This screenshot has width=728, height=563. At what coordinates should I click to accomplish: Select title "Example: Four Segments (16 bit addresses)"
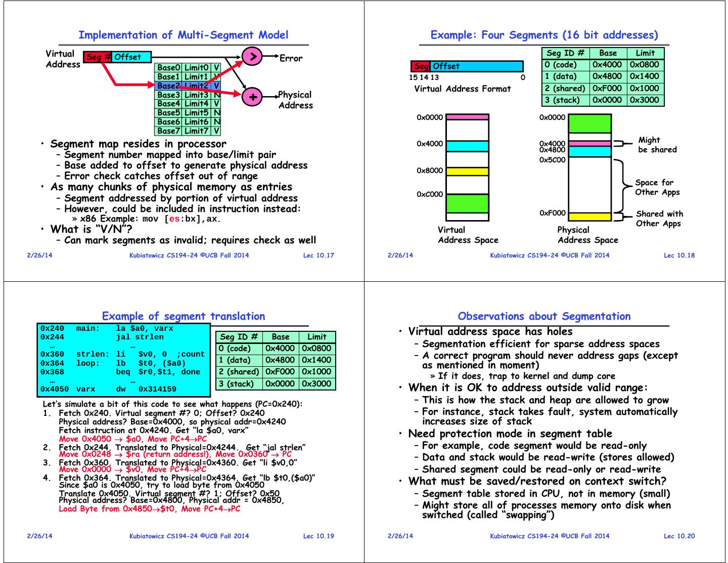(544, 35)
